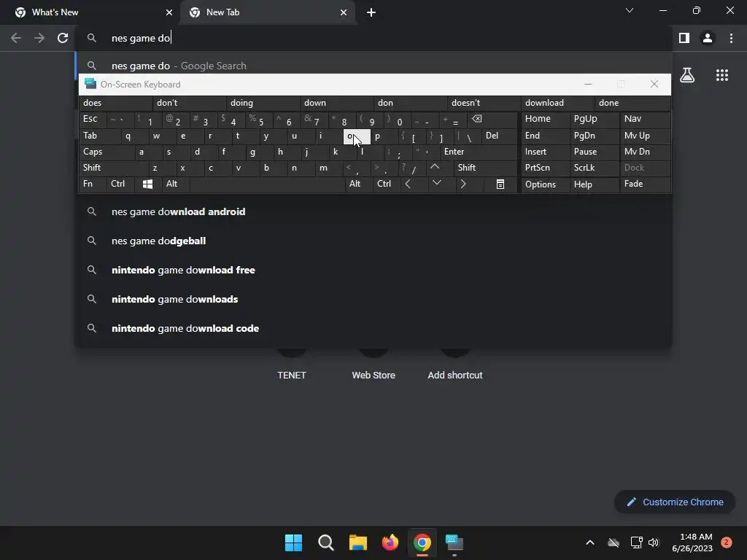This screenshot has width=747, height=560.
Task: Open Chrome three-dot menu
Action: click(x=731, y=38)
